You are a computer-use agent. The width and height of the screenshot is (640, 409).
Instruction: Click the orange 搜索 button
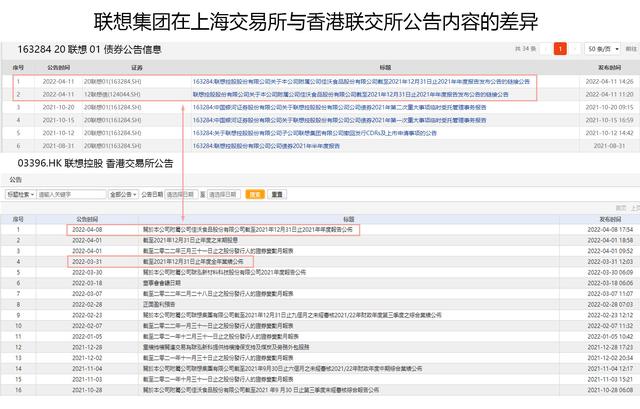click(x=255, y=194)
